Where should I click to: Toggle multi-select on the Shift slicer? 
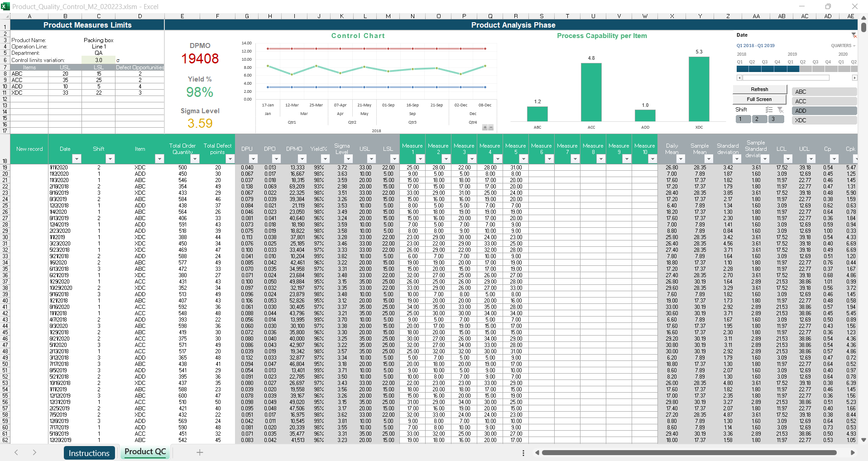(x=769, y=110)
